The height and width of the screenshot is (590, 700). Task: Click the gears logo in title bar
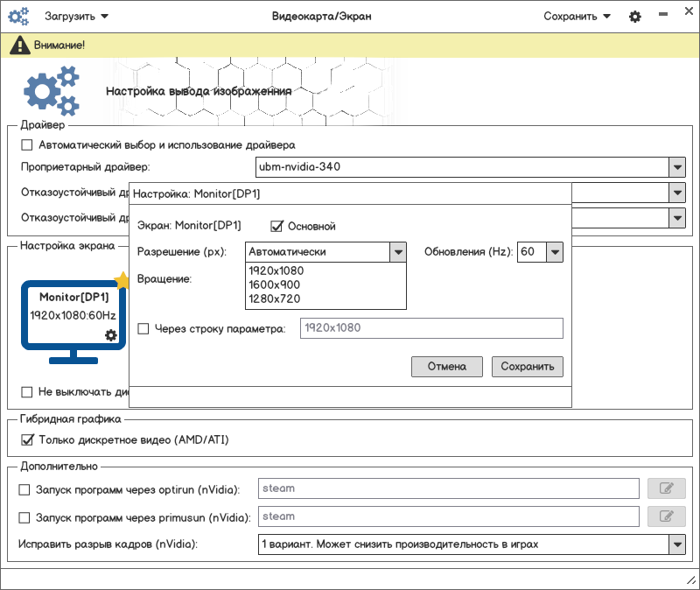[18, 16]
